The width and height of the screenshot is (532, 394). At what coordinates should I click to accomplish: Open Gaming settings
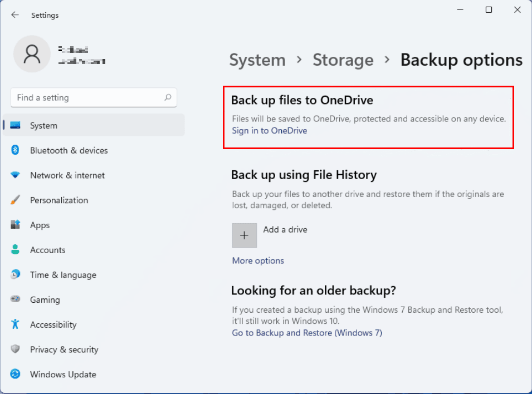[x=45, y=299]
